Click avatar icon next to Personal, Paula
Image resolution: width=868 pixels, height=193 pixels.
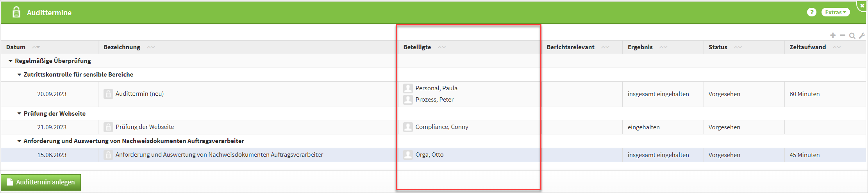tap(408, 88)
